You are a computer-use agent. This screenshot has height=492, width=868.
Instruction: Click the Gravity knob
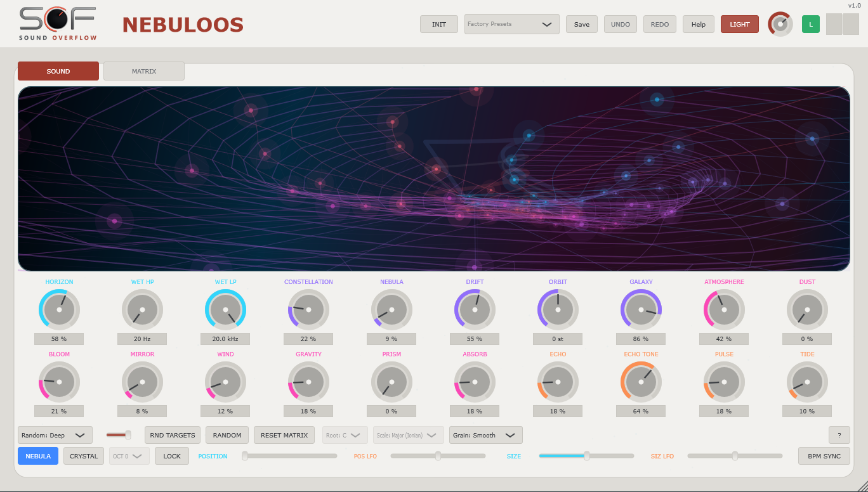tap(308, 382)
